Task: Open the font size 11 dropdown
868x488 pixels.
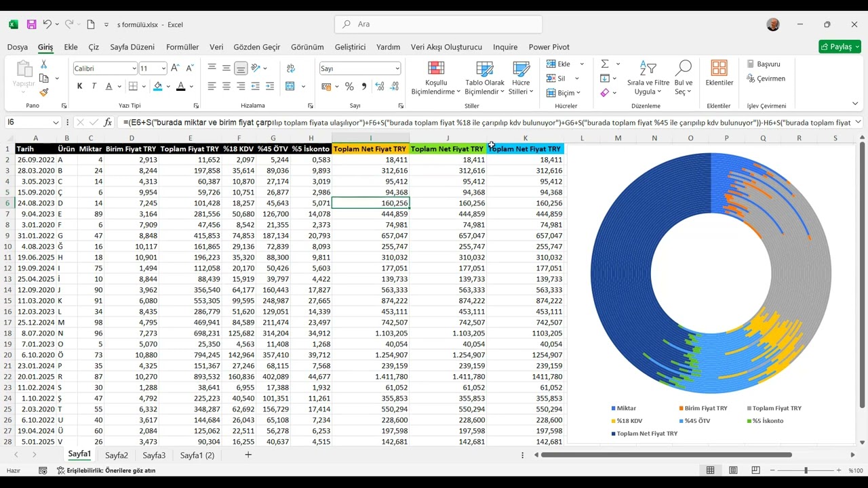Action: (163, 68)
